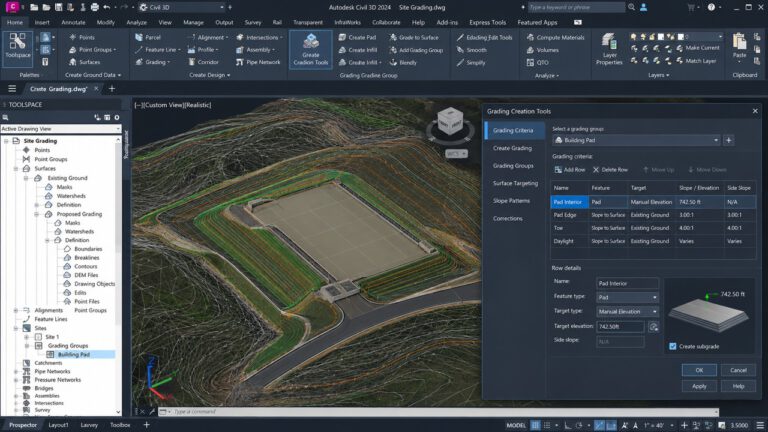Expand the Create Ground Data panel

pyautogui.click(x=93, y=75)
